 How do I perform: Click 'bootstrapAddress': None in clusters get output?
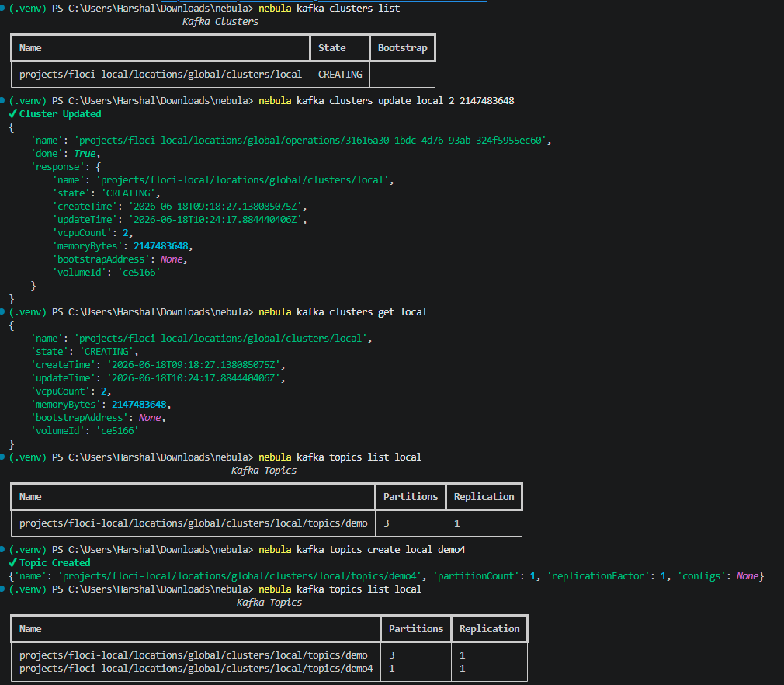tap(98, 417)
